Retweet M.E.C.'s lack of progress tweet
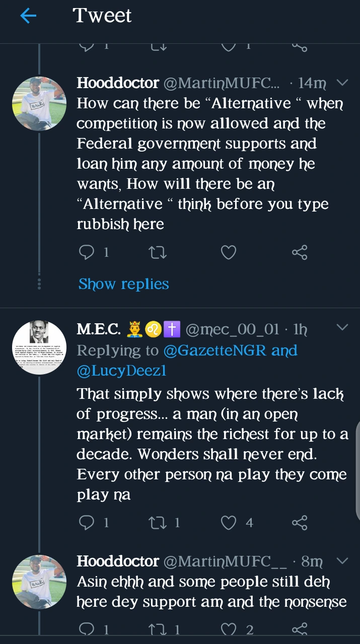This screenshot has width=360, height=644. tap(158, 523)
